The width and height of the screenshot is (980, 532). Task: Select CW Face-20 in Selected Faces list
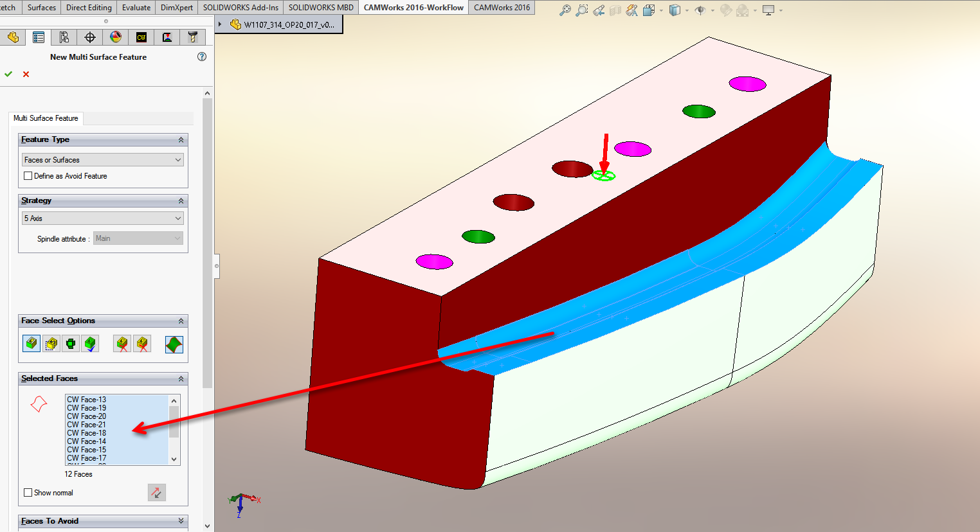tap(87, 416)
